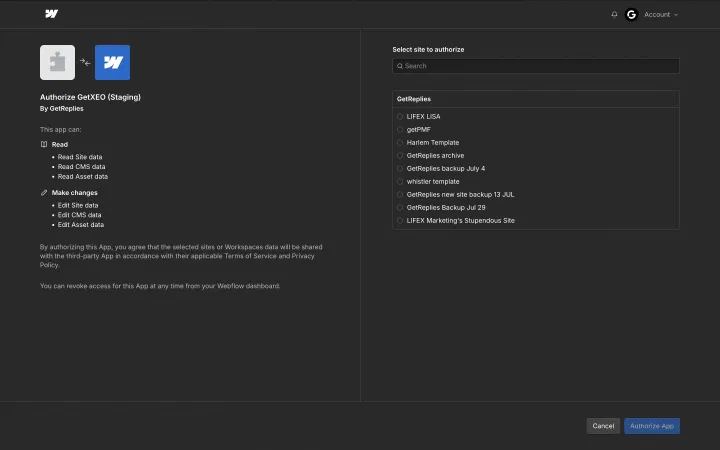This screenshot has height=450, width=720.
Task: Select the getPMF site radio
Action: coord(400,129)
